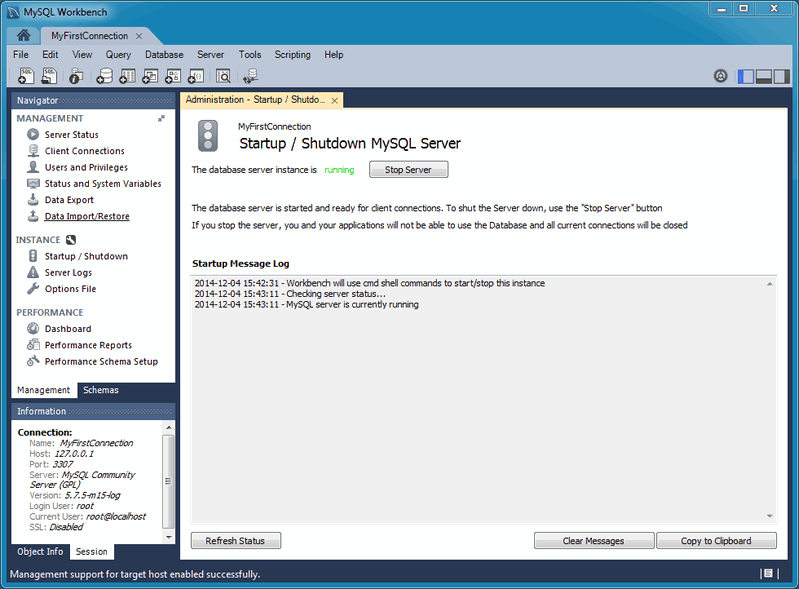Click the status bar output icon
Viewport: 799px width, 589px height.
coord(769,574)
